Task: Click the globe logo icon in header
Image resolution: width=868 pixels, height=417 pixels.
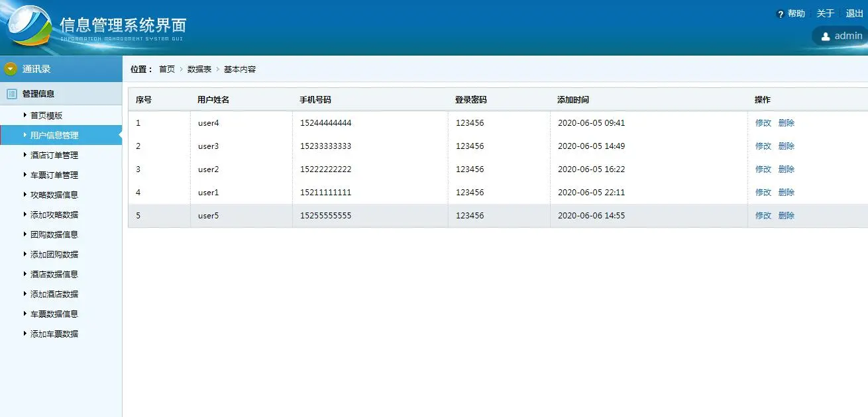Action: [x=28, y=26]
